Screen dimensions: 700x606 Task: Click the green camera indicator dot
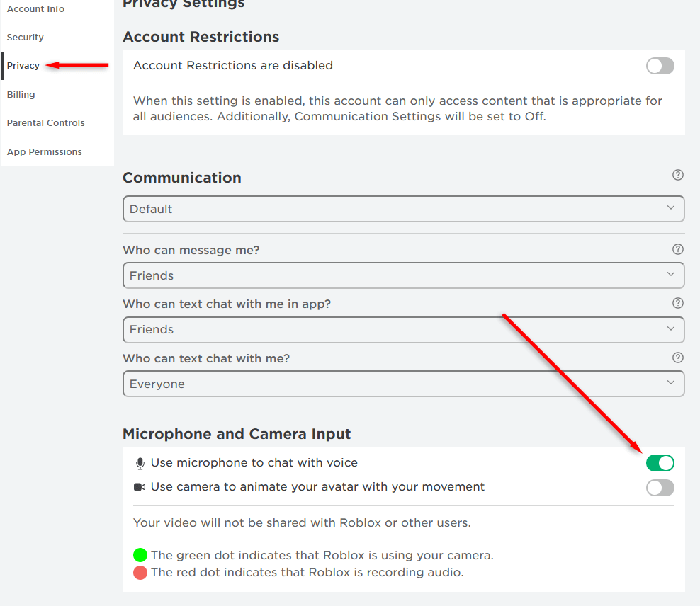click(x=140, y=555)
